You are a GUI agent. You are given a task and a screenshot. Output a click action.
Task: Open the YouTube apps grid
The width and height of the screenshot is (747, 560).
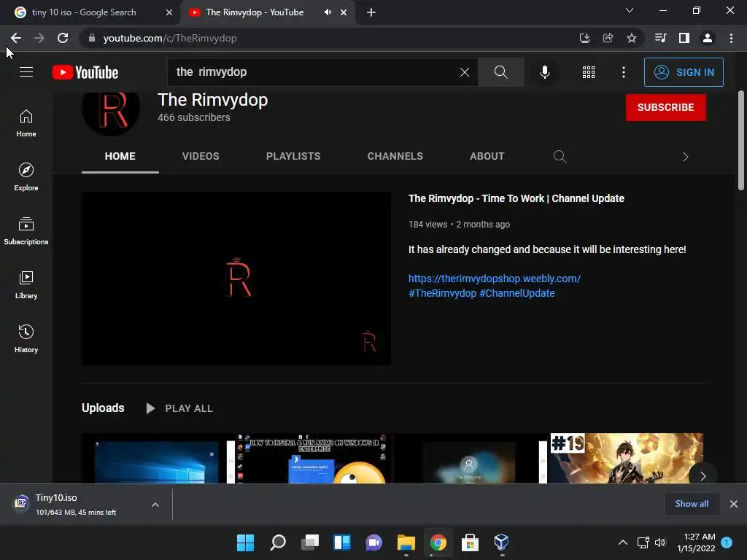pos(589,72)
